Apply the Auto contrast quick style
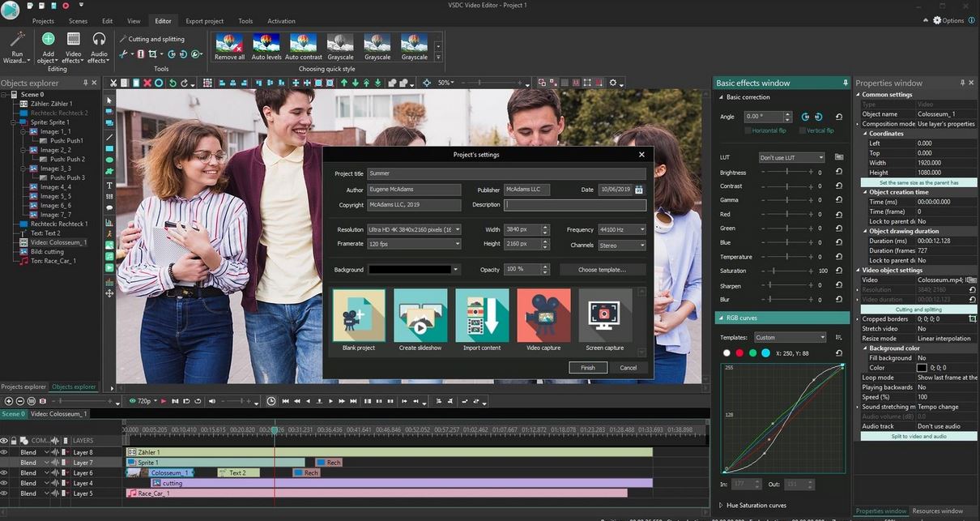The image size is (980, 521). coord(304,47)
